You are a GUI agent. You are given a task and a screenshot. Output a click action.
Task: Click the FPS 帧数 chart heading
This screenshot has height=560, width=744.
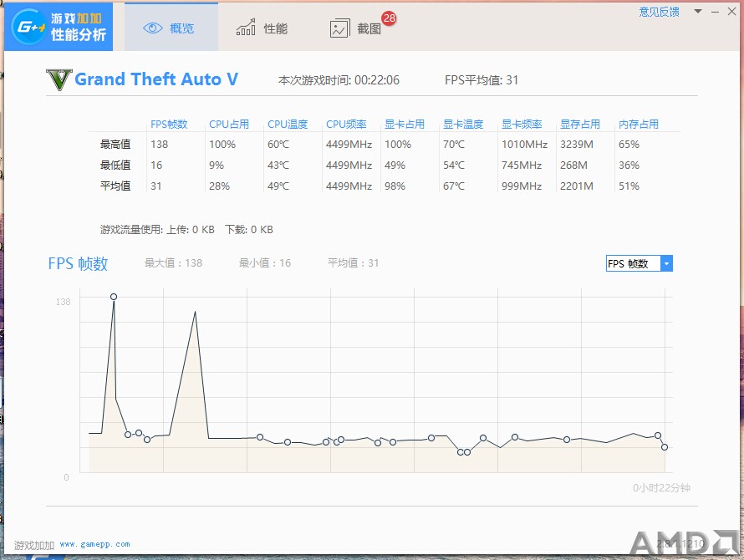tap(78, 263)
